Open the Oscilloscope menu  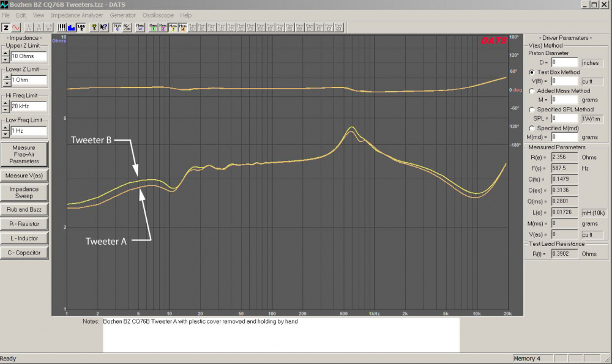tap(158, 15)
